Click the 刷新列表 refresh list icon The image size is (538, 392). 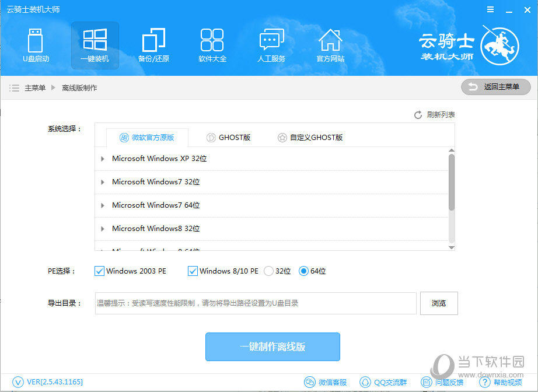(418, 115)
